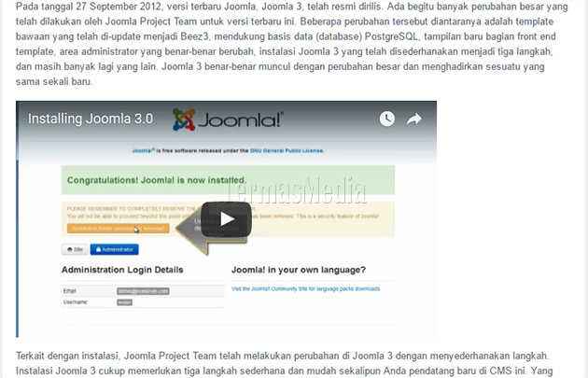Click the Watch Later clock icon
Image resolution: width=588 pixels, height=378 pixels.
click(x=387, y=119)
